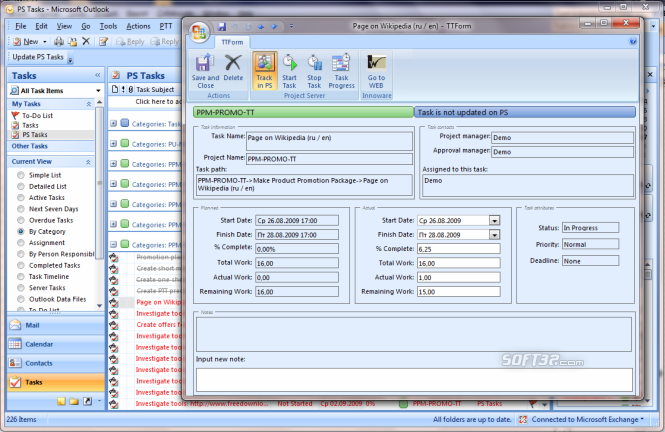Click in the Input new note field

pos(414,380)
